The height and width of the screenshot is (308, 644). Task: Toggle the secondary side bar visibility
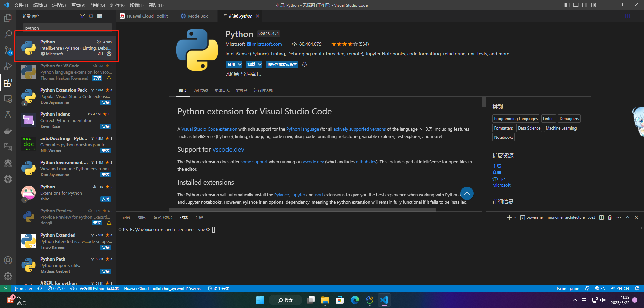coord(585,5)
